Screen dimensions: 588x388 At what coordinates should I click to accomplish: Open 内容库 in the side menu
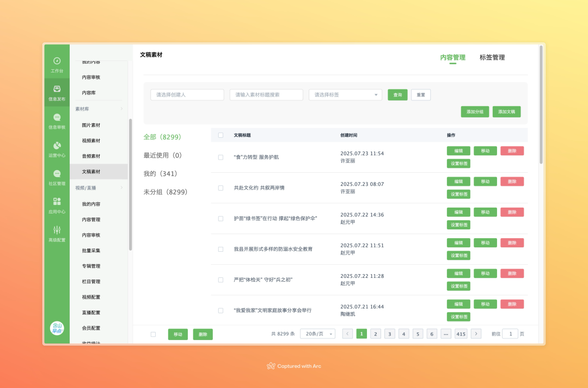click(89, 93)
